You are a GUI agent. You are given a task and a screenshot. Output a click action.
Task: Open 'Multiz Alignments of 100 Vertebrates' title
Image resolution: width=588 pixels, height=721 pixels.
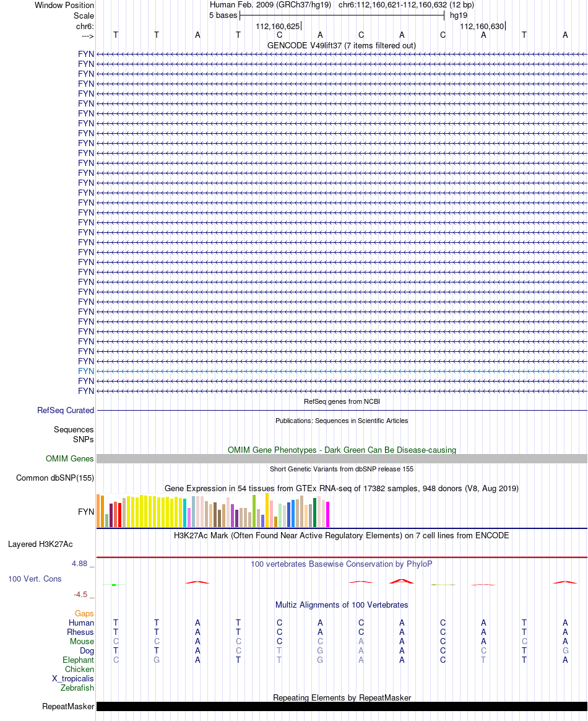pos(341,605)
